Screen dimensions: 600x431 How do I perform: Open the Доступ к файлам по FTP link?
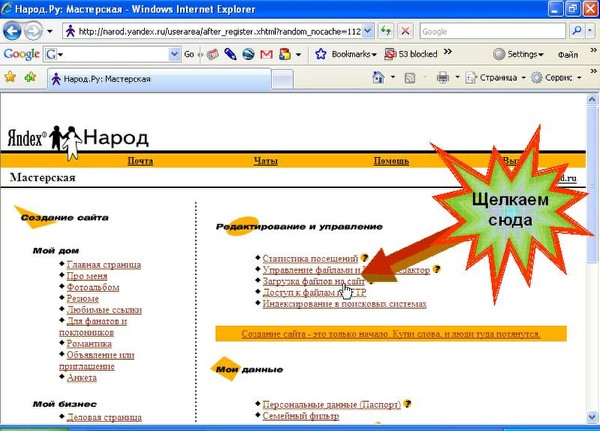pos(314,293)
